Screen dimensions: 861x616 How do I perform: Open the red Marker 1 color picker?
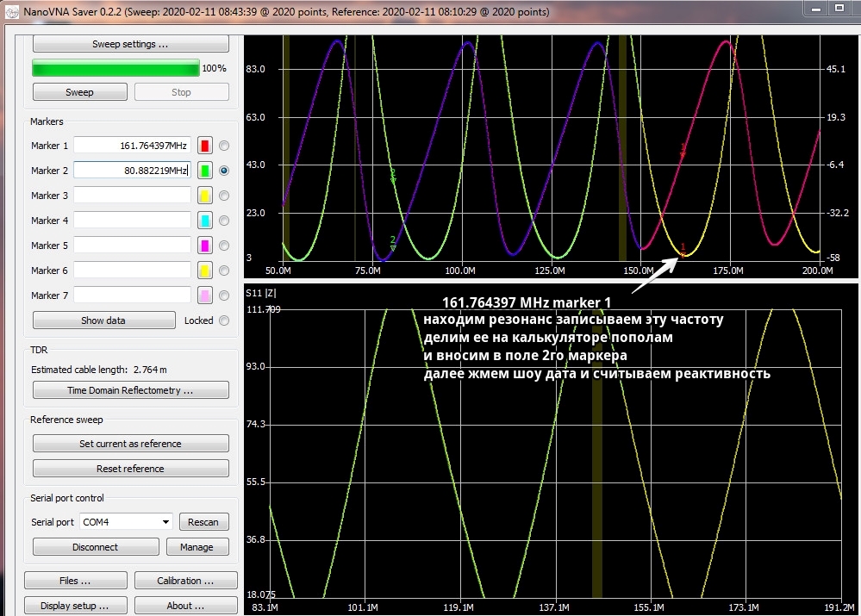[x=205, y=146]
